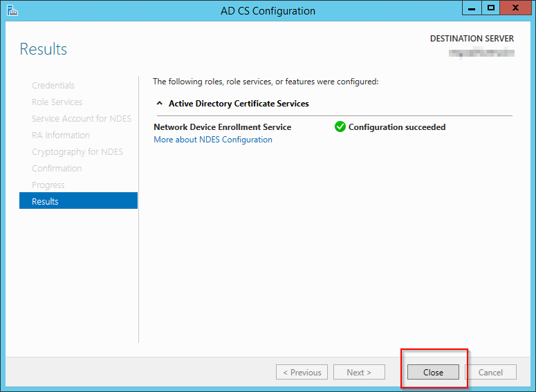Click the AD CS Configuration title bar icon
This screenshot has width=536, height=392.
click(12, 10)
